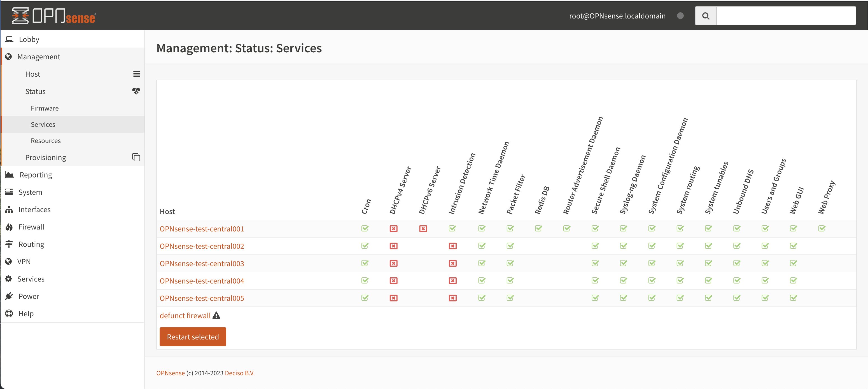Toggle the Cron status for central002
This screenshot has height=389, width=868.
pyautogui.click(x=365, y=246)
